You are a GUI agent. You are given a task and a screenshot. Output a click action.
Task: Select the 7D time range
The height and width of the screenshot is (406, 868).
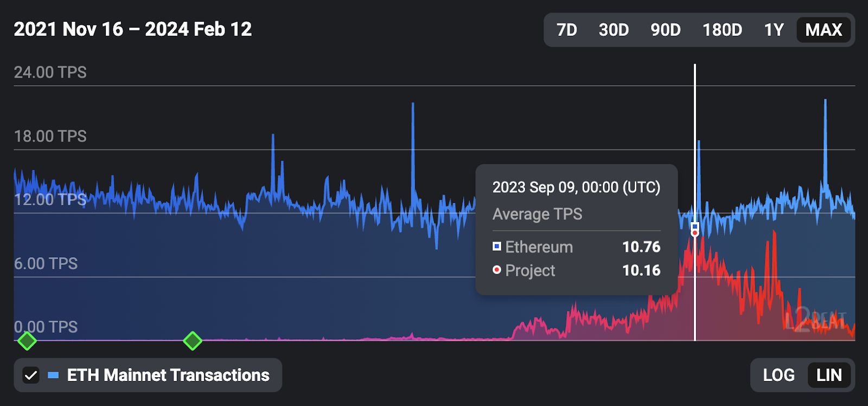pos(567,30)
